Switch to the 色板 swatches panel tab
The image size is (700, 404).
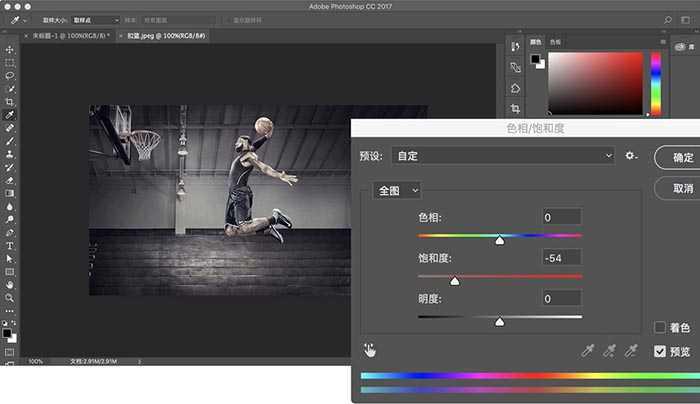pos(556,42)
